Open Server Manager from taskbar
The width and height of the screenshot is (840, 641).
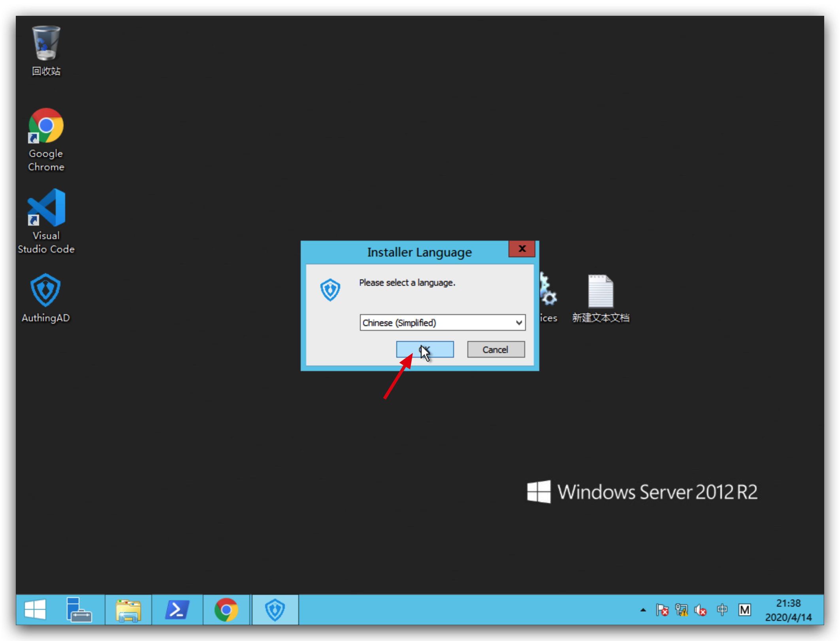click(x=79, y=610)
